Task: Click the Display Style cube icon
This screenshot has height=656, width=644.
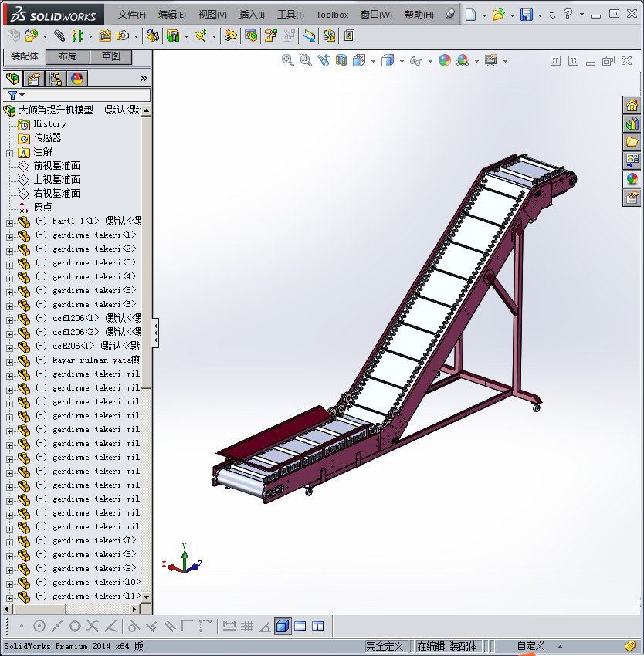Action: 388,61
